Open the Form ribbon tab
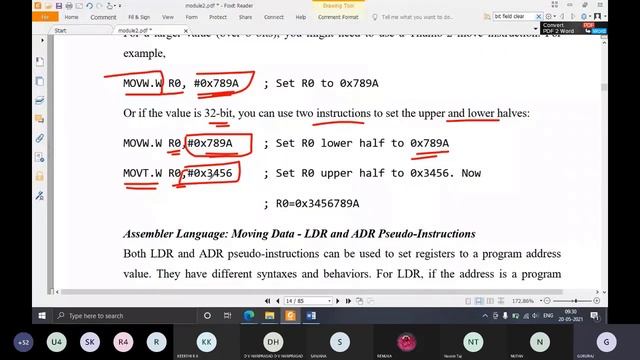Image resolution: width=640 pixels, height=360 pixels. point(191,17)
